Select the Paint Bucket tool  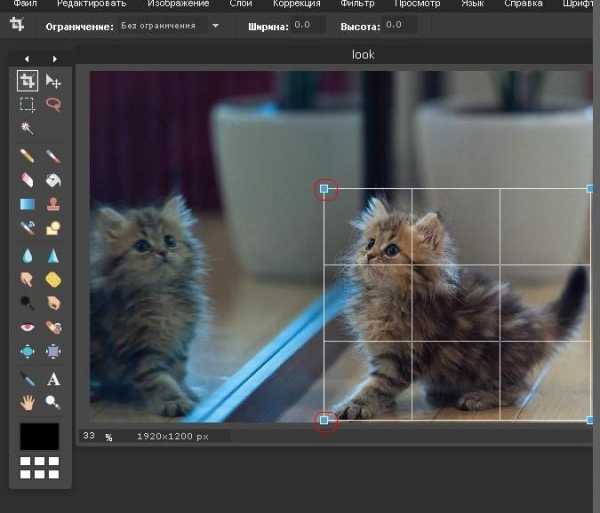(x=53, y=181)
